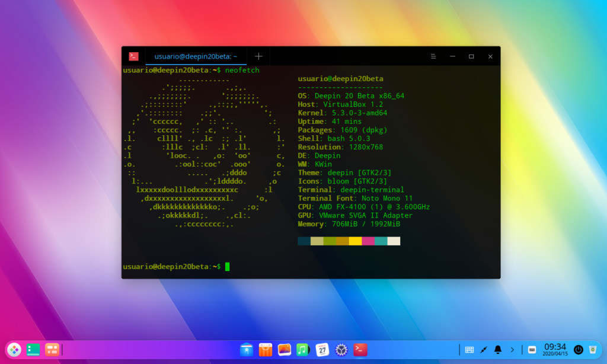The image size is (607, 364).
Task: Open the App Store dock icon
Action: [x=266, y=350]
